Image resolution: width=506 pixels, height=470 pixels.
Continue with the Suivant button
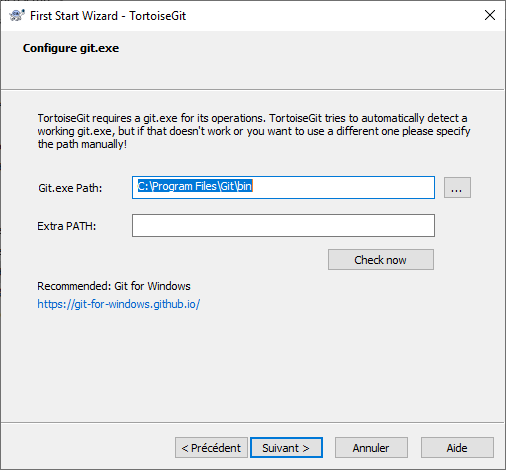click(x=286, y=448)
